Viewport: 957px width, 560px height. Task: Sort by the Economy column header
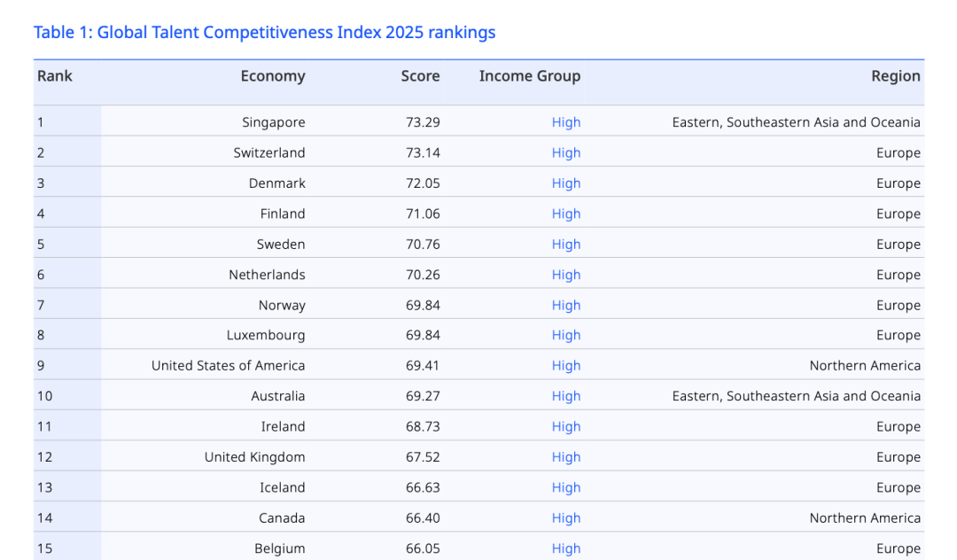272,76
